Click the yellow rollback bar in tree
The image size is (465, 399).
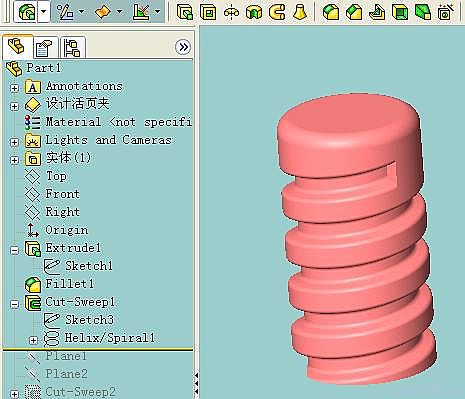click(98, 349)
